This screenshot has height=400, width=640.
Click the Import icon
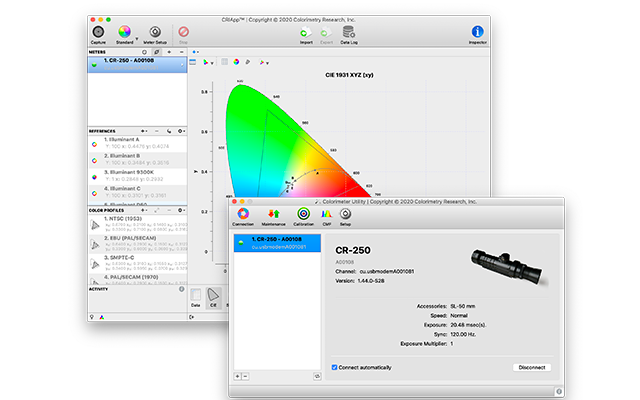pyautogui.click(x=306, y=33)
